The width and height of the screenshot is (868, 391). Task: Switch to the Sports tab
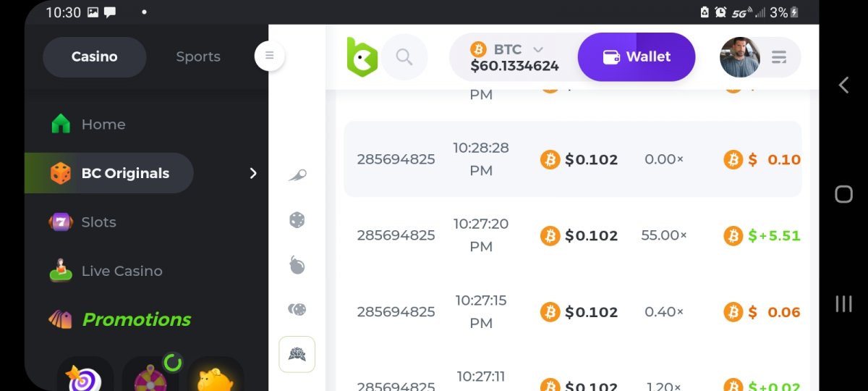pos(198,56)
